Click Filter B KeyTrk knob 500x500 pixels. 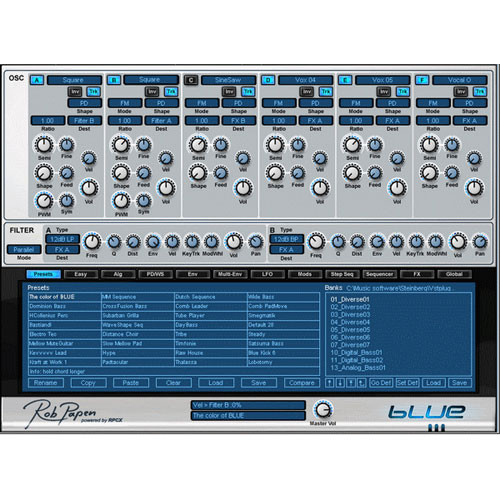(416, 242)
